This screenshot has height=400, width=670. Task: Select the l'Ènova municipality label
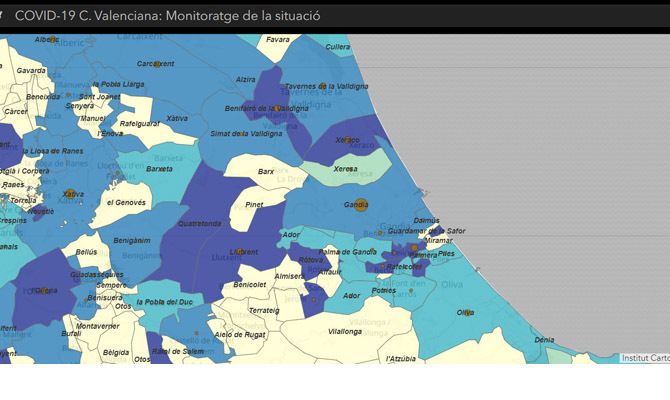[x=110, y=133]
